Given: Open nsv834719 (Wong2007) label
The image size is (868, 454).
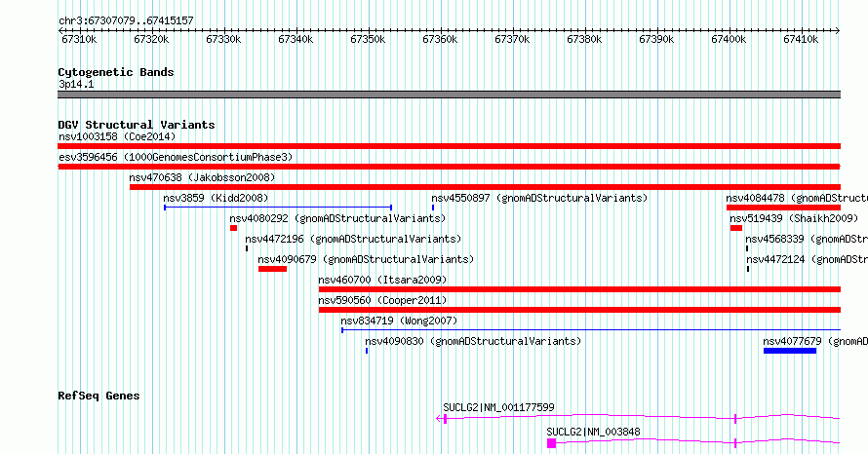Looking at the screenshot, I should tap(399, 321).
